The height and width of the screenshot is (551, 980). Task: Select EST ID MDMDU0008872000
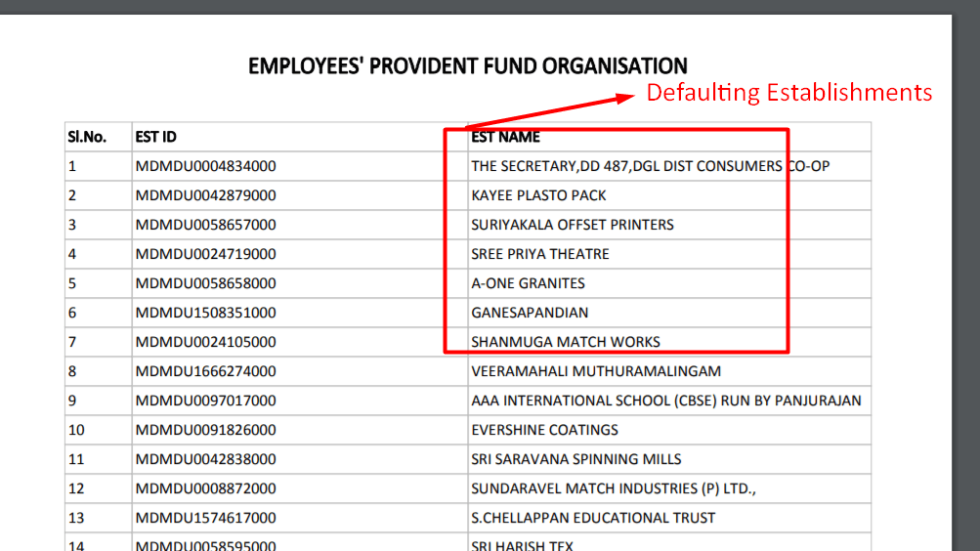[x=205, y=489]
